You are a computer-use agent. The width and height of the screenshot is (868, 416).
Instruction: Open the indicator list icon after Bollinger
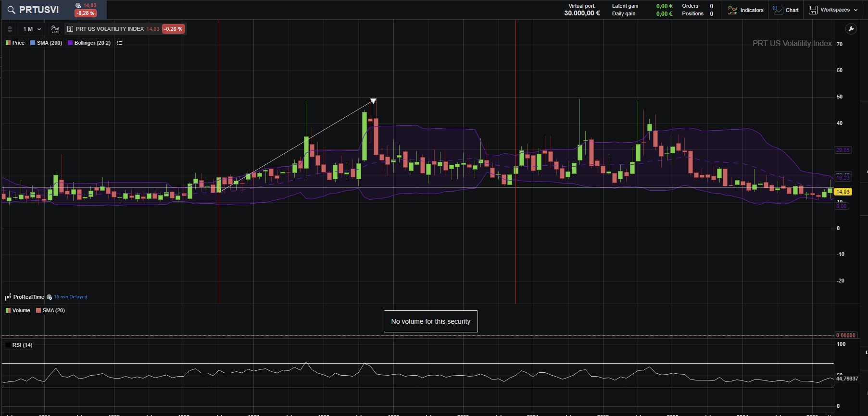[x=120, y=43]
